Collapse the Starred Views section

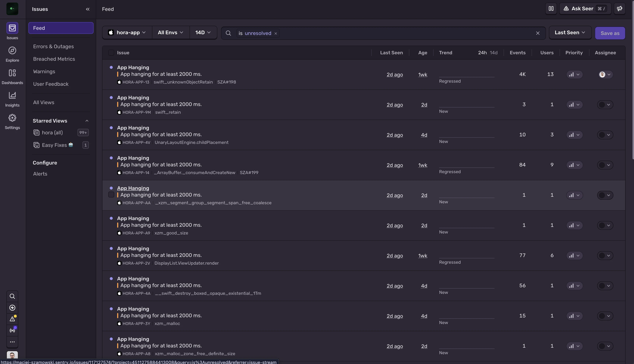pos(87,121)
